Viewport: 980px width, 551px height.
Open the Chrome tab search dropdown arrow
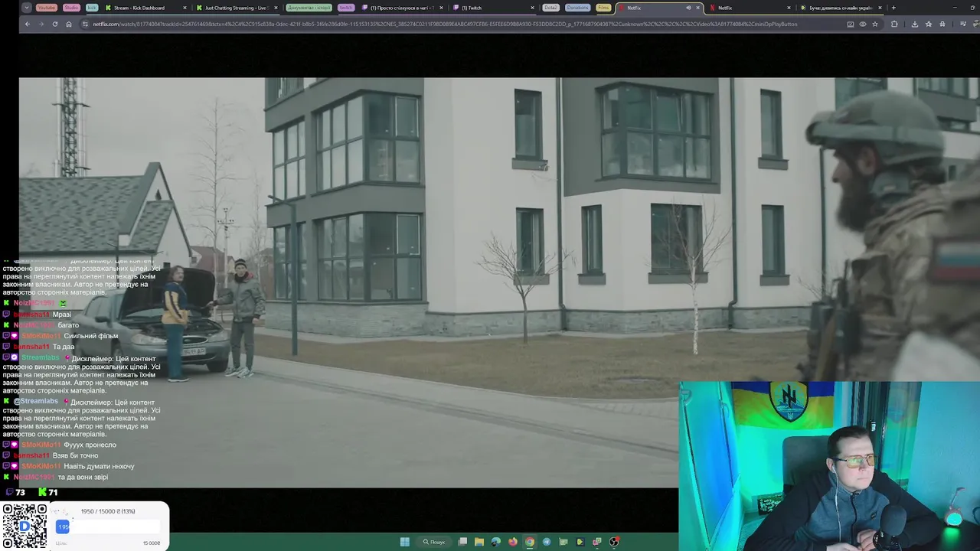tap(27, 8)
